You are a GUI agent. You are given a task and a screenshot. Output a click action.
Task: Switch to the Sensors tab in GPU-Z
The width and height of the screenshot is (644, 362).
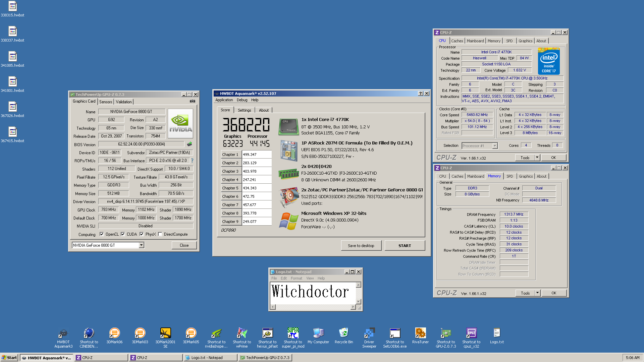coord(106,102)
